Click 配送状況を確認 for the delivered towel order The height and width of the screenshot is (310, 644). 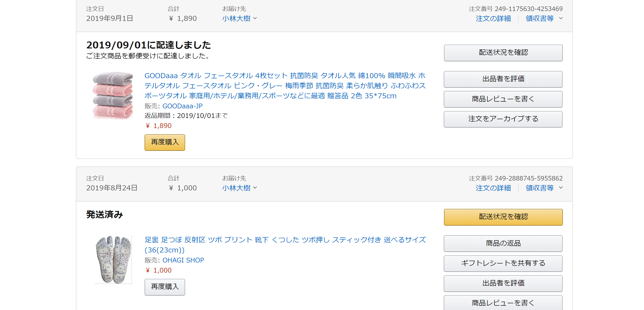tap(503, 53)
